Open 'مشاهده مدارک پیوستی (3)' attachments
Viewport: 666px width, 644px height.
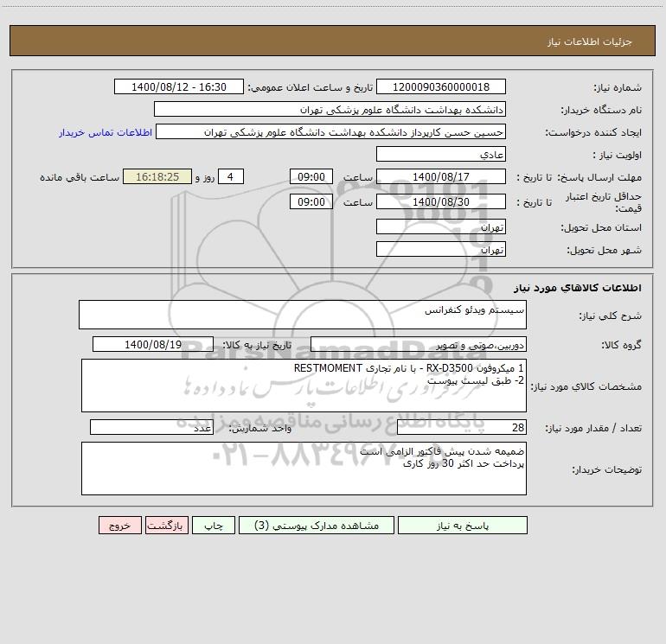[317, 525]
